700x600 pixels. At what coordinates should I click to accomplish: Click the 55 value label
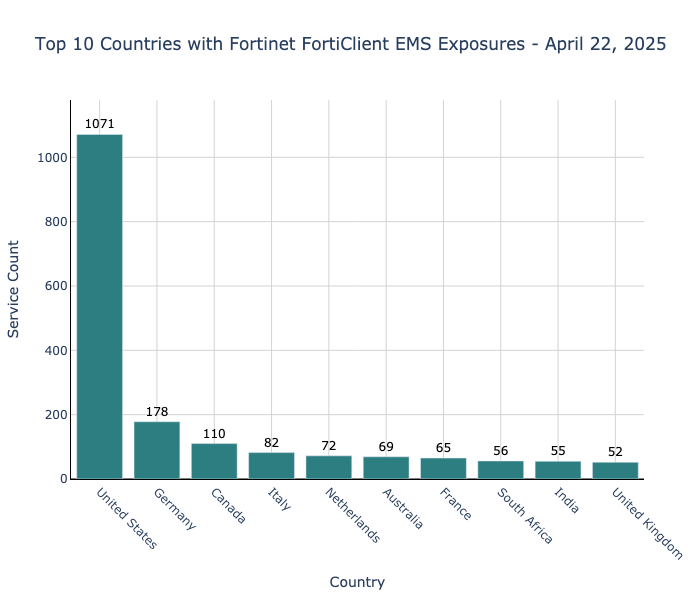coord(558,451)
